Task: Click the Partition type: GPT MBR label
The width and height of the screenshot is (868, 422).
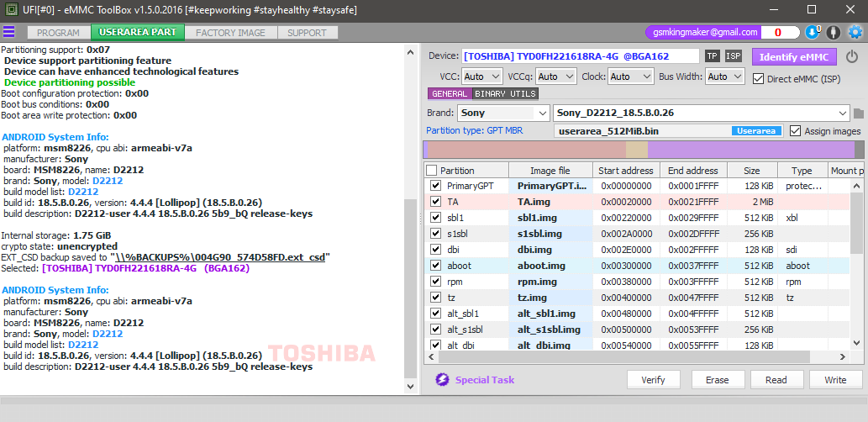Action: [475, 130]
